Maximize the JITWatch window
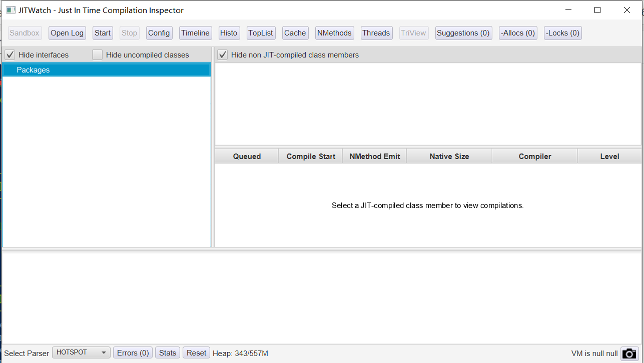This screenshot has width=644, height=363. coord(597,10)
